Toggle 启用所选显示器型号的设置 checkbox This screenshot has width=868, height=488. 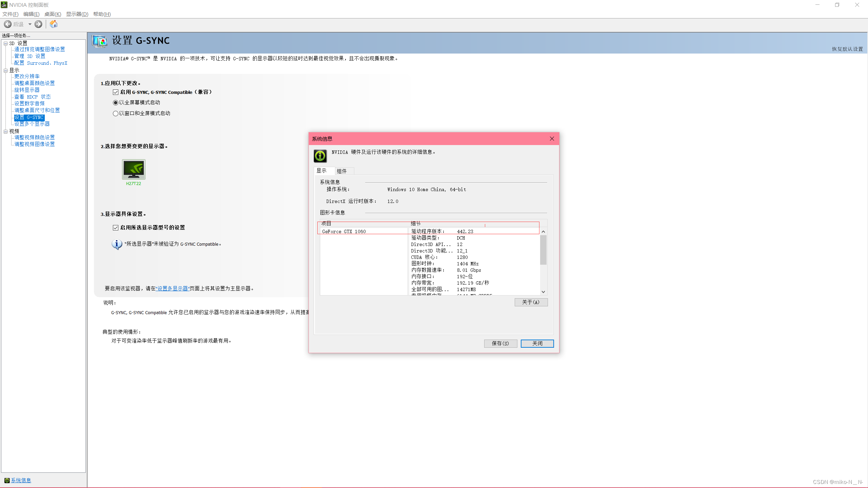(116, 228)
